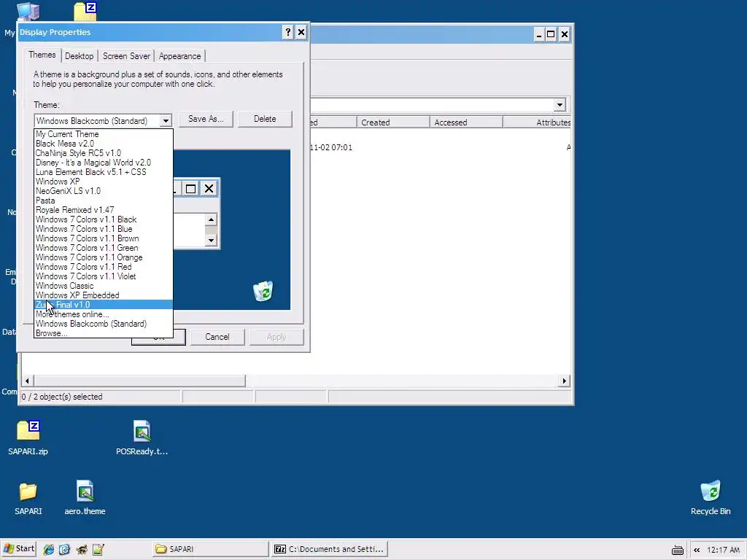This screenshot has height=560, width=747.
Task: Click scroll up arrow in theme preview
Action: 211,219
